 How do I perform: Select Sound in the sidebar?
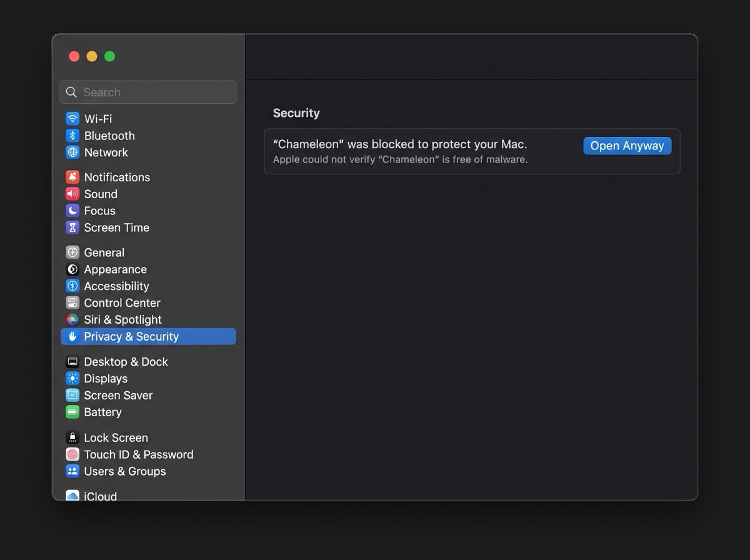[x=101, y=194]
